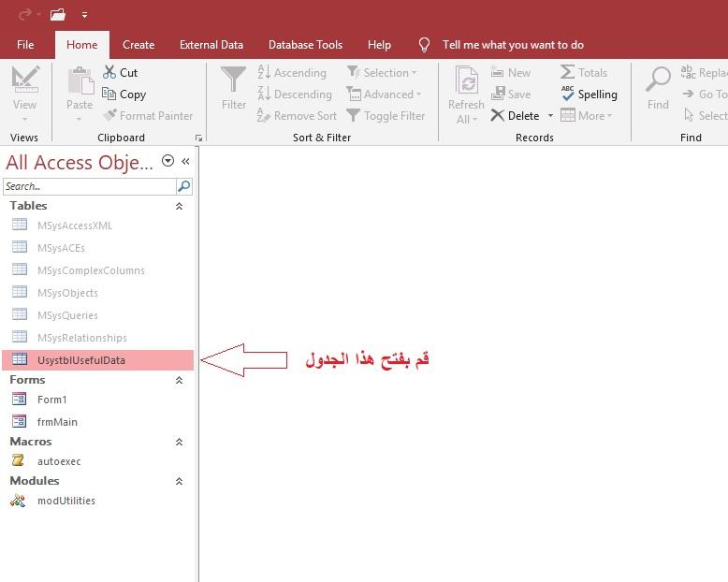Screen dimensions: 728x582
Task: Open the Database Tools tab
Action: pyautogui.click(x=305, y=45)
